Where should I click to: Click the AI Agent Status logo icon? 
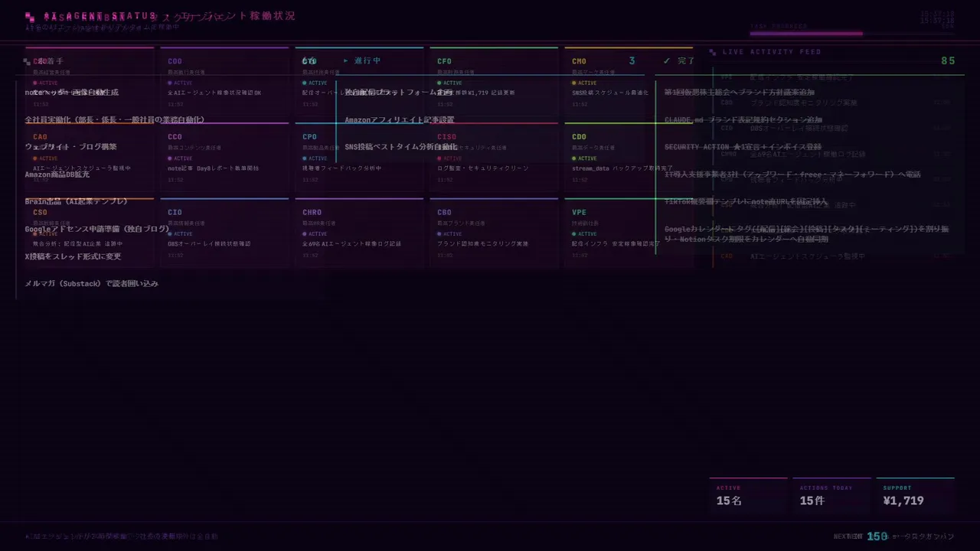coord(30,16)
